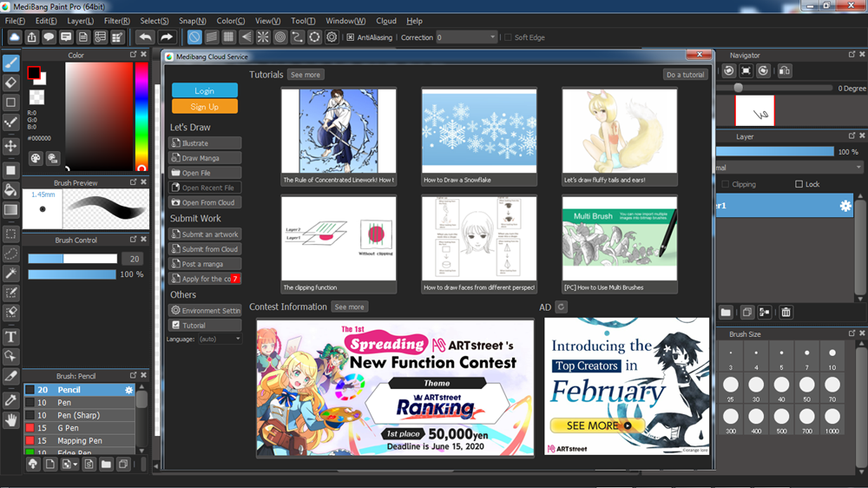This screenshot has width=868, height=488.
Task: Click the vertical hue bar in Color panel
Action: 141,116
